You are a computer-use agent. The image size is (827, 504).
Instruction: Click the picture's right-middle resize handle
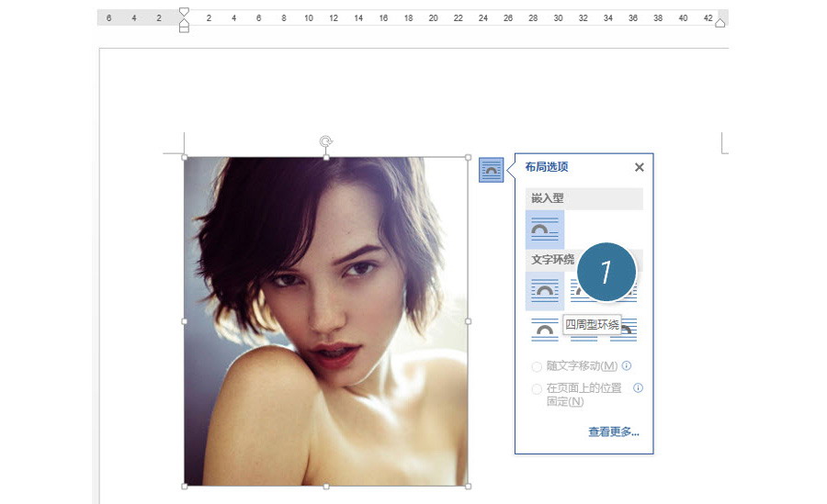coord(468,321)
